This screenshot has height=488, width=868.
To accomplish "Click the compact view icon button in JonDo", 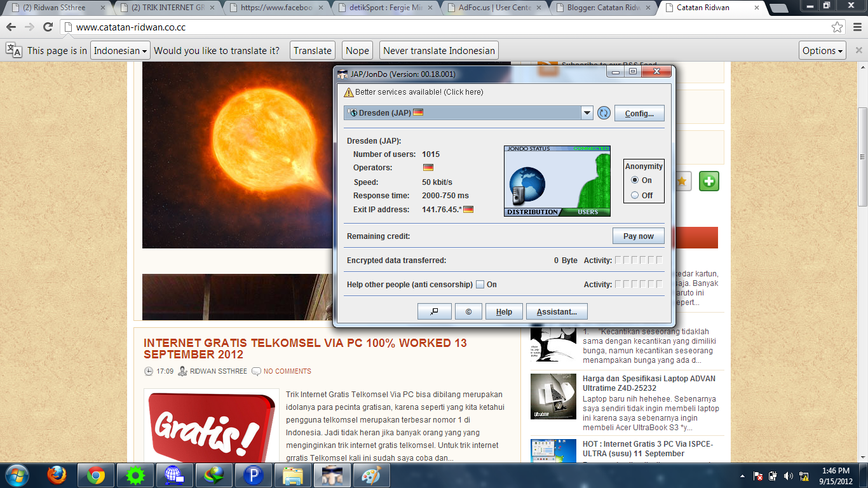I will 435,311.
